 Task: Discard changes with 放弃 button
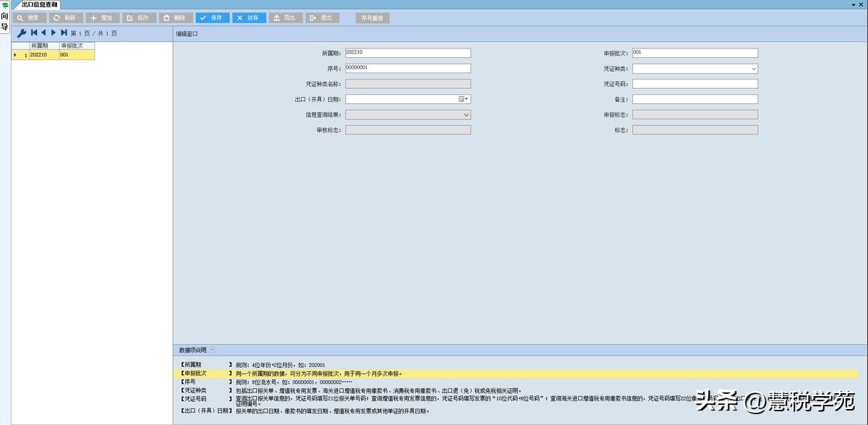[250, 18]
